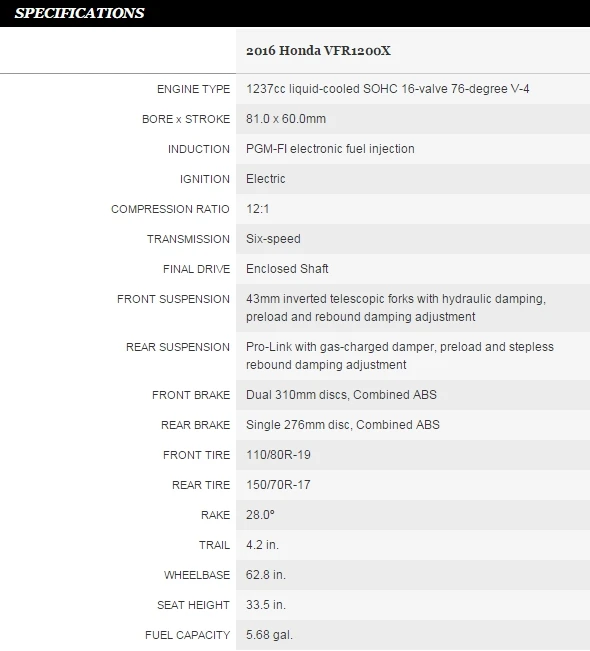Click the 28.0° rake value
590x651 pixels.
pos(260,515)
